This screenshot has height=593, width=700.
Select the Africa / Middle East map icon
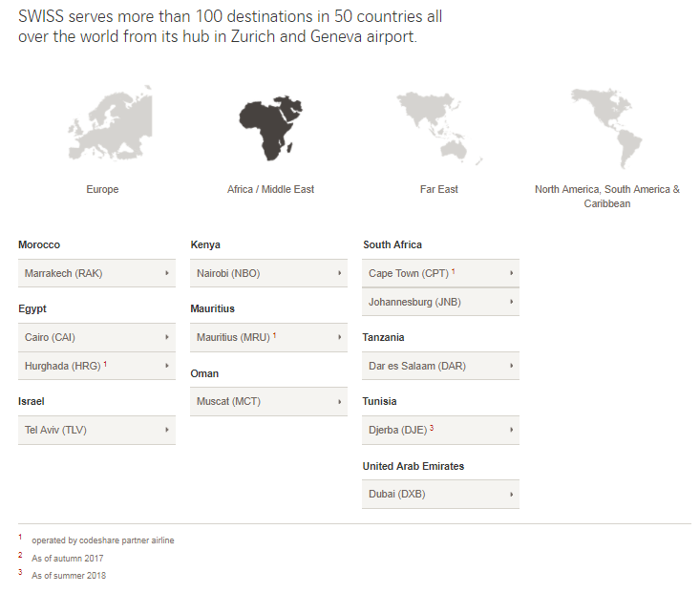[270, 128]
